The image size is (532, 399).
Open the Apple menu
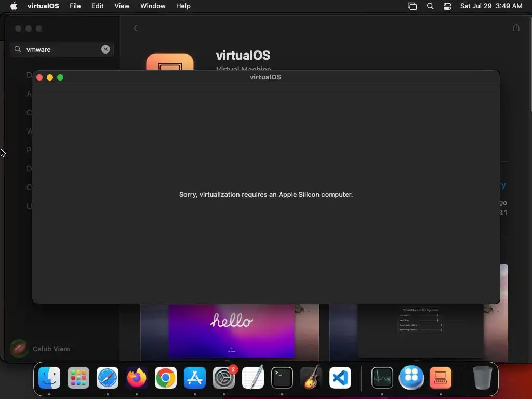(14, 6)
